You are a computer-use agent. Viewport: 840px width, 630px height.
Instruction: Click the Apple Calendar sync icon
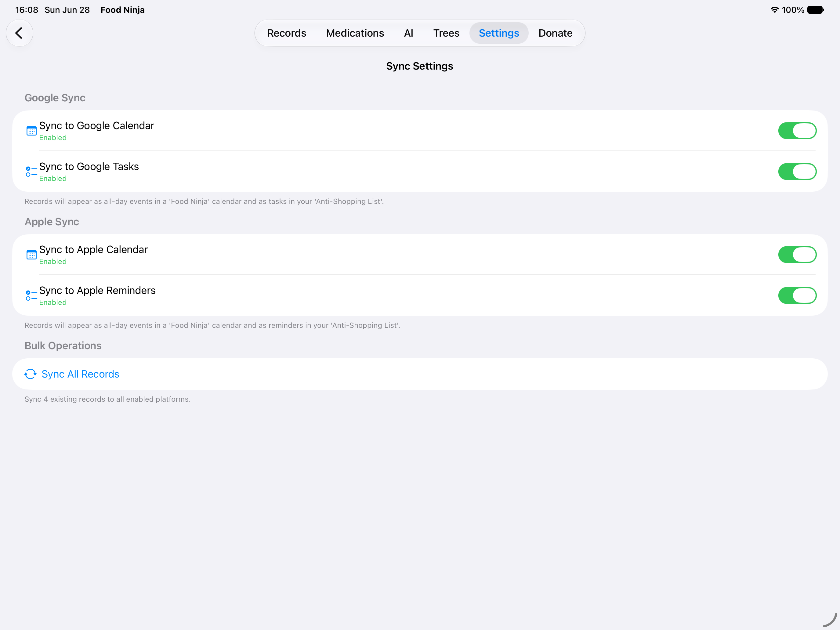click(x=31, y=255)
